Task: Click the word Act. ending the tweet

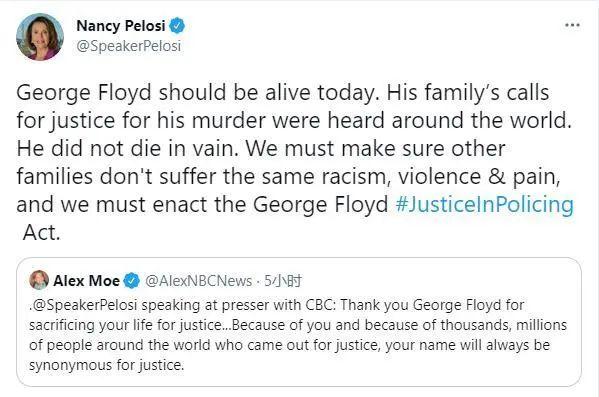Action: (41, 232)
